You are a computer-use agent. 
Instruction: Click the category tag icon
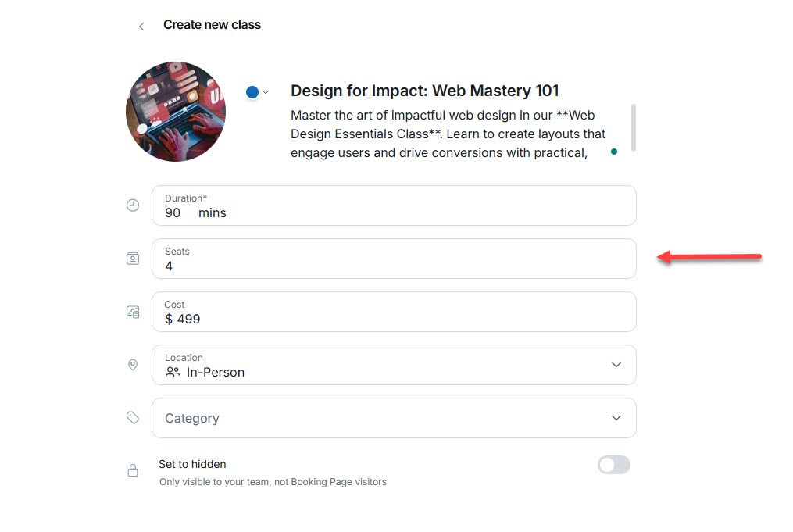[133, 418]
